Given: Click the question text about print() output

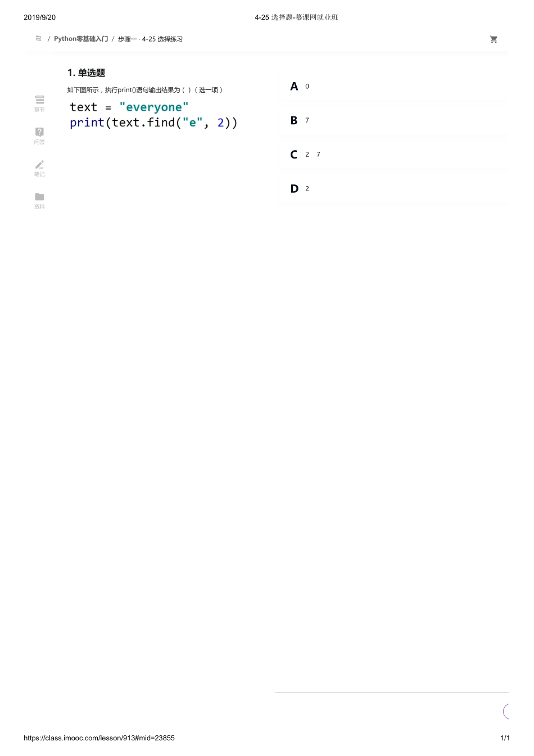Looking at the screenshot, I should click(x=144, y=90).
